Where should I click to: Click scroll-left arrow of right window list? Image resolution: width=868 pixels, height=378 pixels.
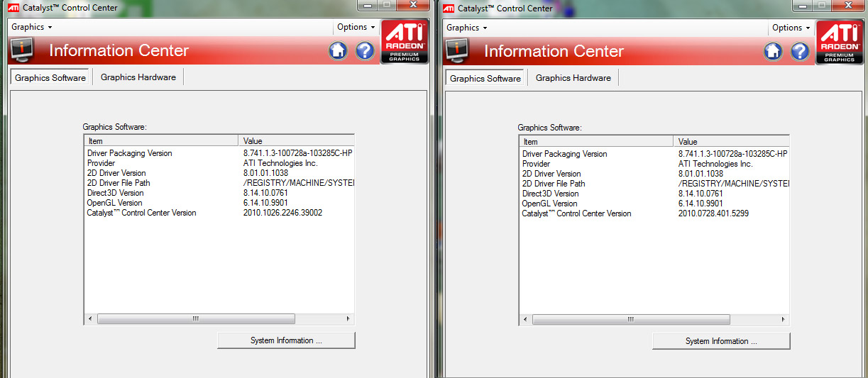[525, 320]
